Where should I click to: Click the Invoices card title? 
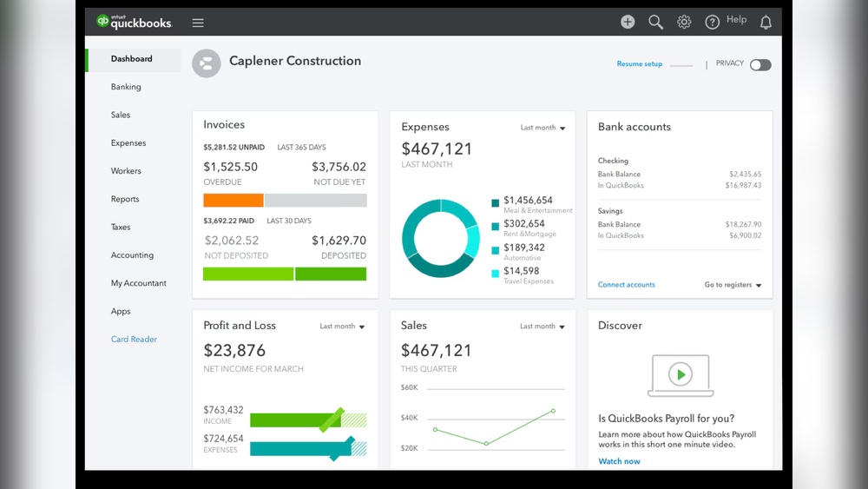224,124
